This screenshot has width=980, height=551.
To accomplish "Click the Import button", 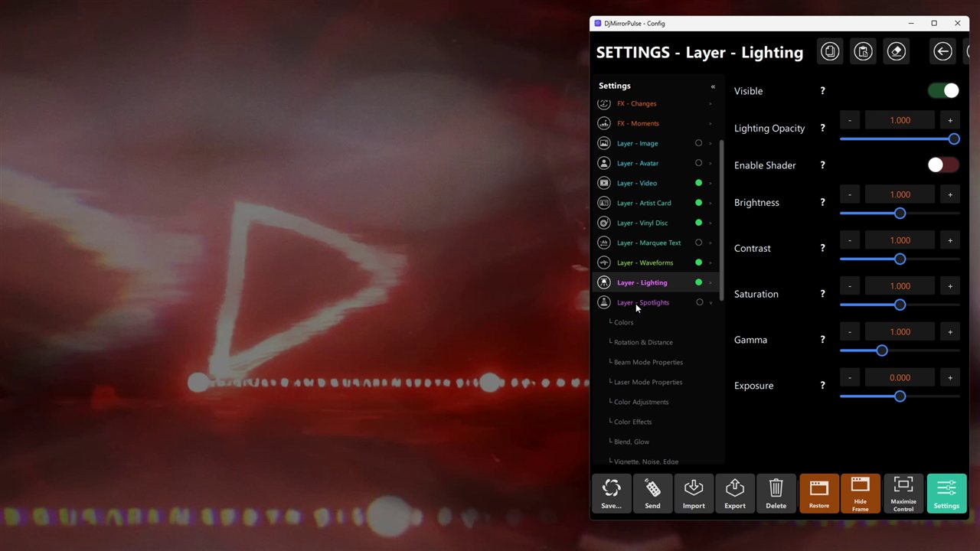I will 694,494.
